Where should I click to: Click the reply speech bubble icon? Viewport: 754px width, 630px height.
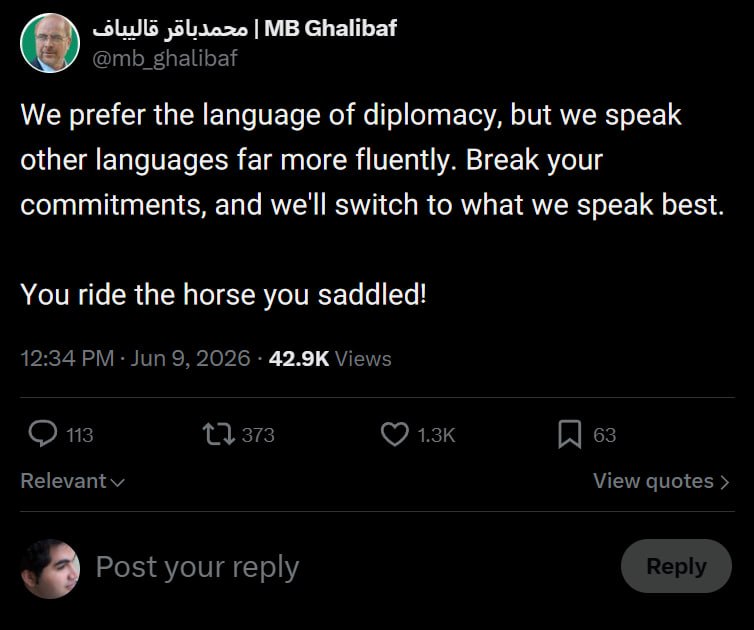43,434
